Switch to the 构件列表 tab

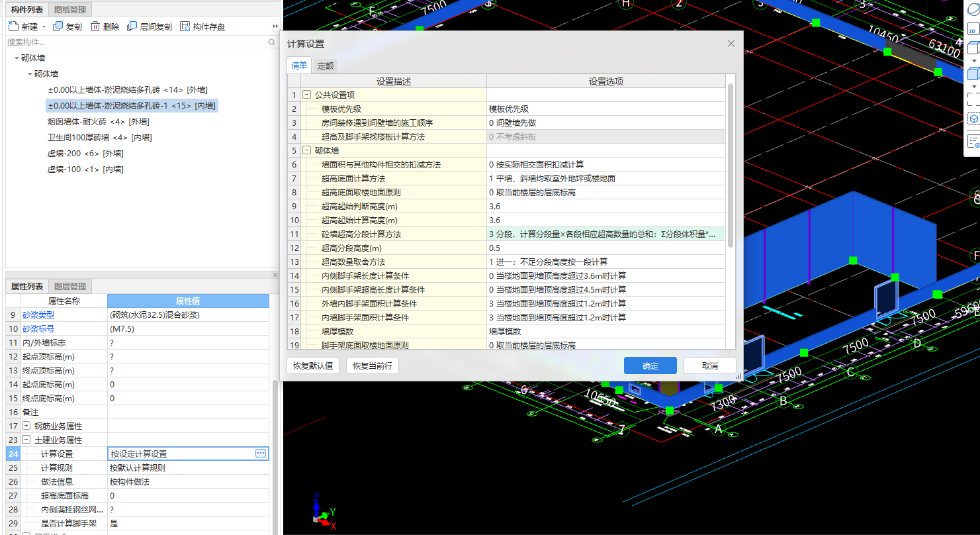(27, 9)
